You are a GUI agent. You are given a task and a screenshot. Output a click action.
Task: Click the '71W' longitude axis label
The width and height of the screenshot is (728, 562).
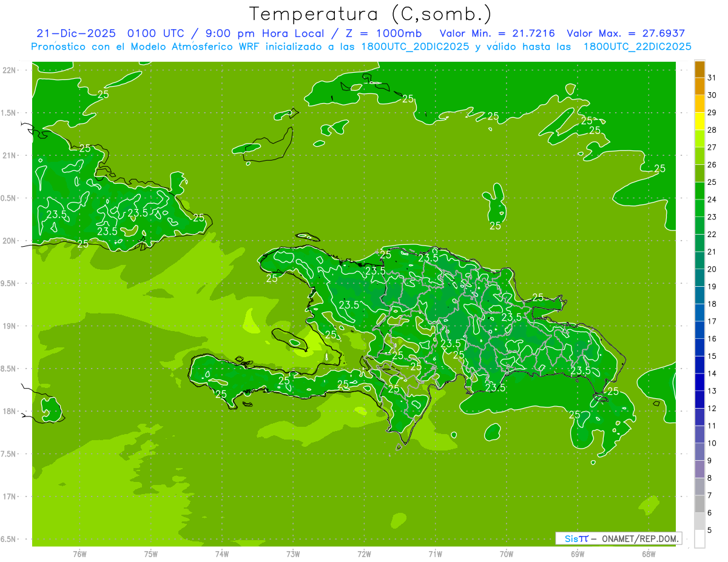coord(435,554)
